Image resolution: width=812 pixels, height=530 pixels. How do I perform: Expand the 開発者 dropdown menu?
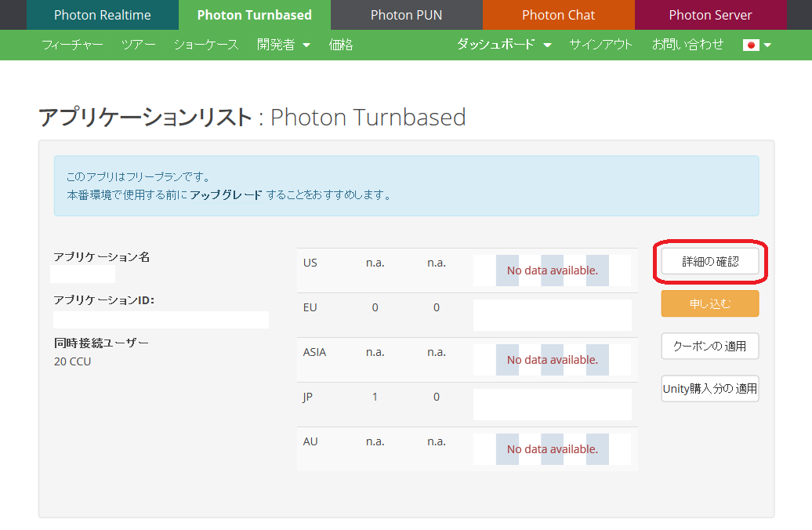(283, 45)
